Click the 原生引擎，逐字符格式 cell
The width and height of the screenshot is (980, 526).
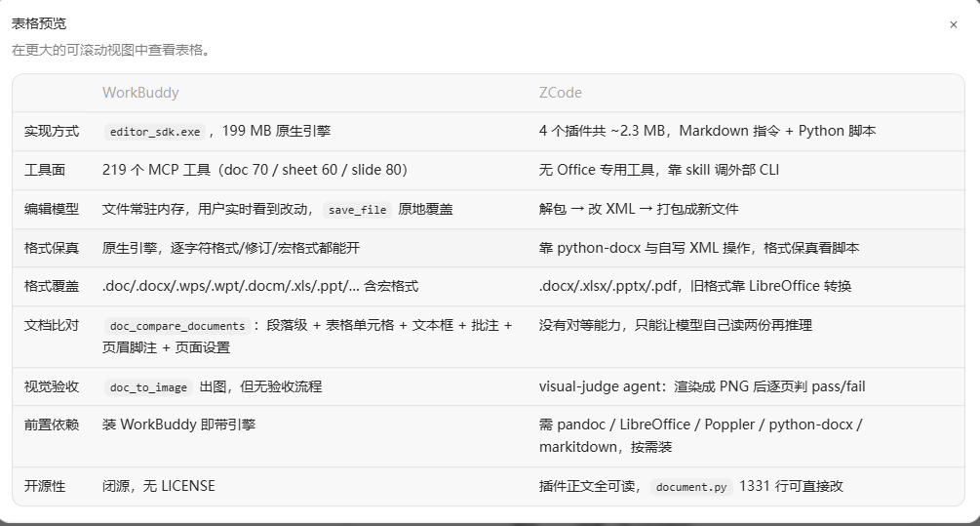pos(231,248)
